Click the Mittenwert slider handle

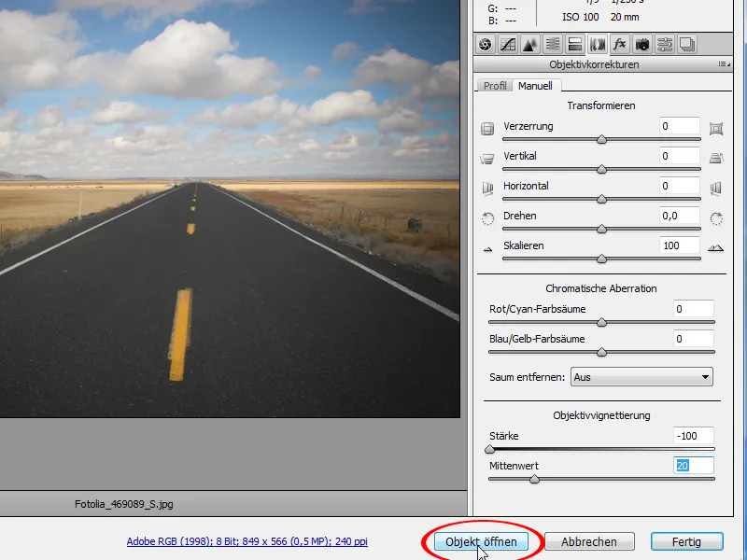[534, 479]
